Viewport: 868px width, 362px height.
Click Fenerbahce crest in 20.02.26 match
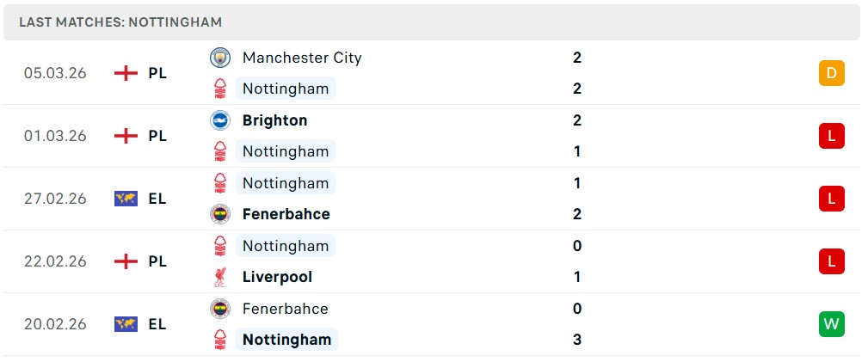coord(220,309)
